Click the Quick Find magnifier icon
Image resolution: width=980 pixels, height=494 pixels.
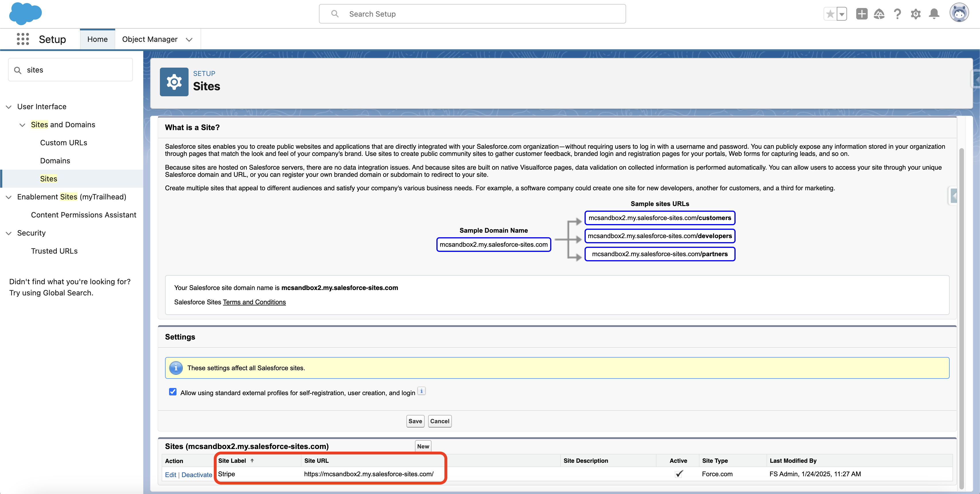[x=17, y=70]
